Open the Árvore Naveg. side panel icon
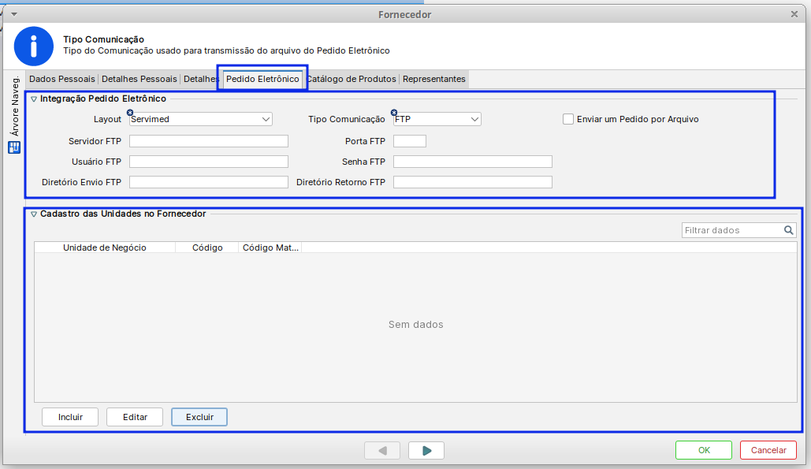Viewport: 811px width, 469px height. pos(14,147)
